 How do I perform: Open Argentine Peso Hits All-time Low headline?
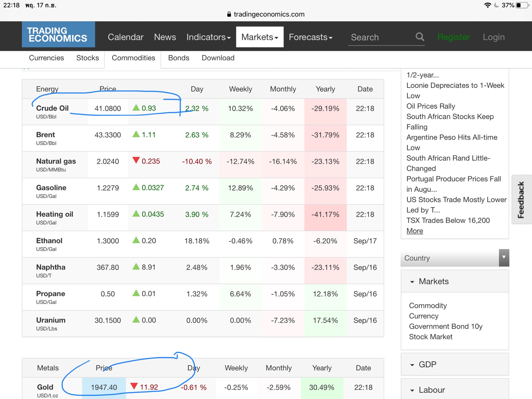point(452,143)
